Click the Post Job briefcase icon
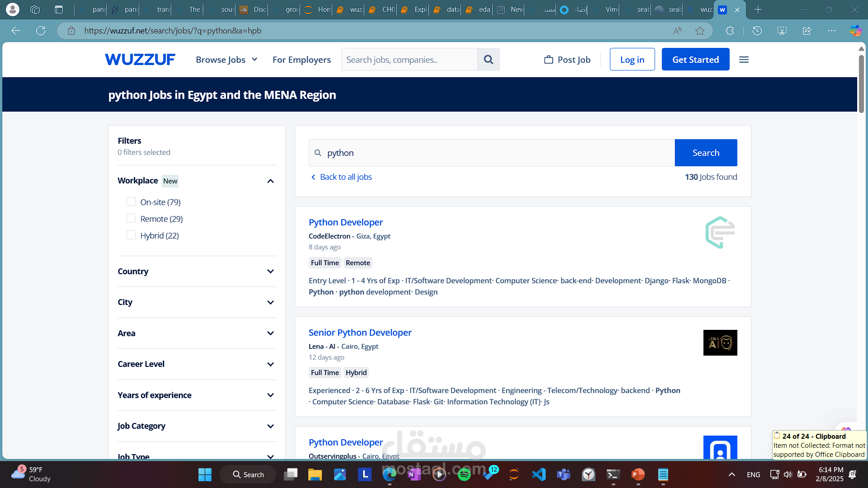This screenshot has height=488, width=868. [x=547, y=59]
